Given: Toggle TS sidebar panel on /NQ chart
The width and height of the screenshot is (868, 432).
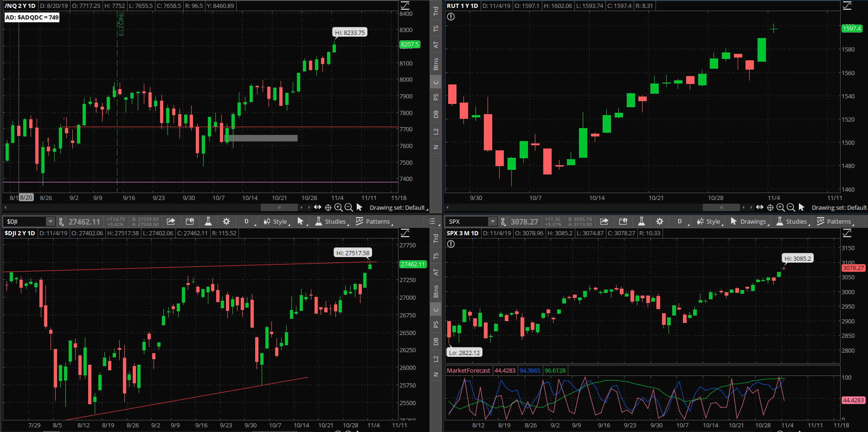Looking at the screenshot, I should pos(436,28).
